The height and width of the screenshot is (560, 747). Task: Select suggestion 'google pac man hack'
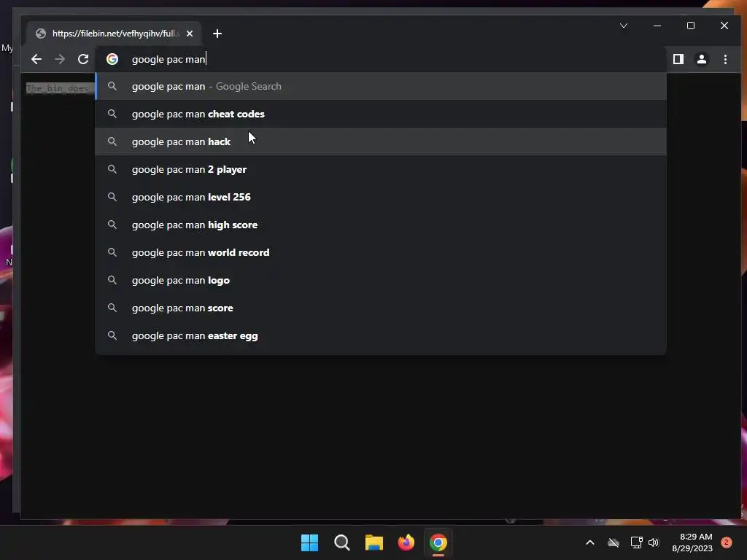pyautogui.click(x=381, y=141)
